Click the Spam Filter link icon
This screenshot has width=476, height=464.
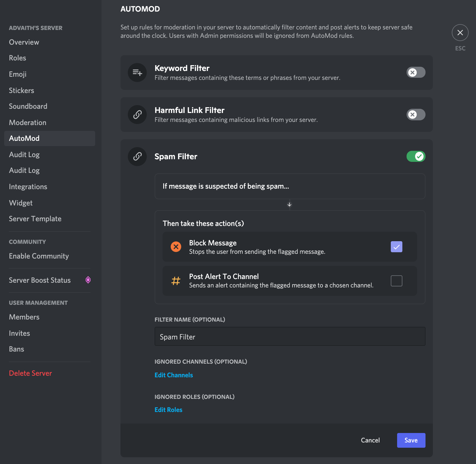tap(137, 156)
